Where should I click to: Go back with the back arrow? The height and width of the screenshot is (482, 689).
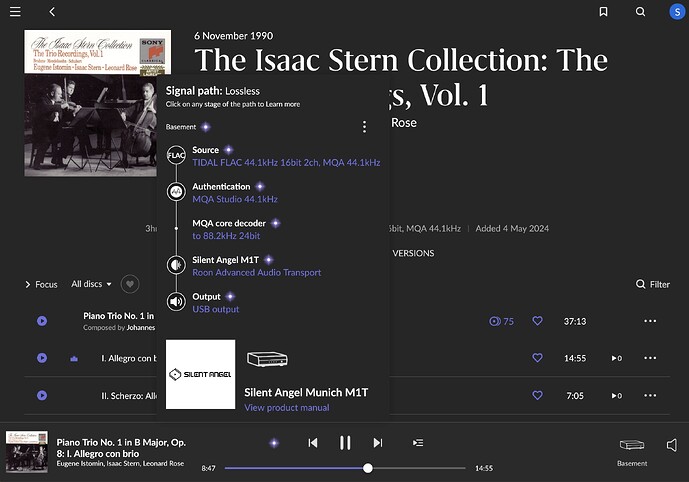tap(52, 12)
